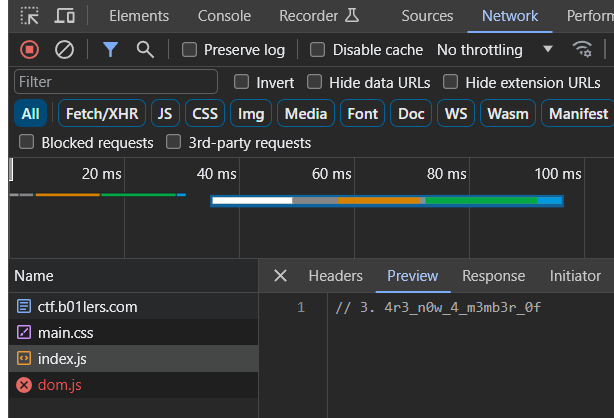The width and height of the screenshot is (614, 418).
Task: Open the No throttling dropdown
Action: [495, 50]
